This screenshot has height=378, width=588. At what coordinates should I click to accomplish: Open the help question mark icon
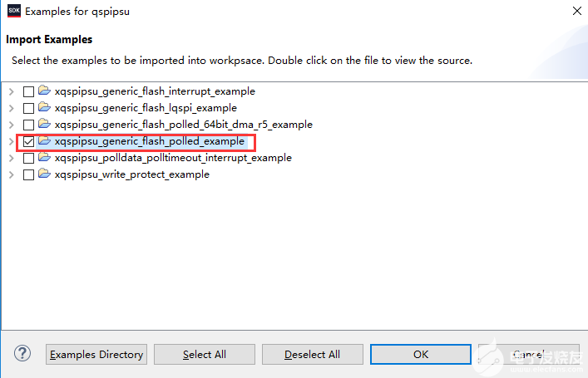(x=22, y=354)
